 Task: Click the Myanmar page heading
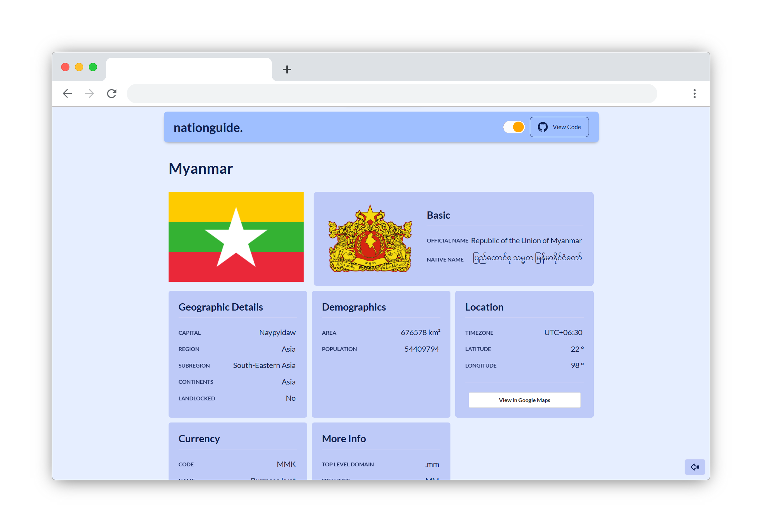[201, 169]
